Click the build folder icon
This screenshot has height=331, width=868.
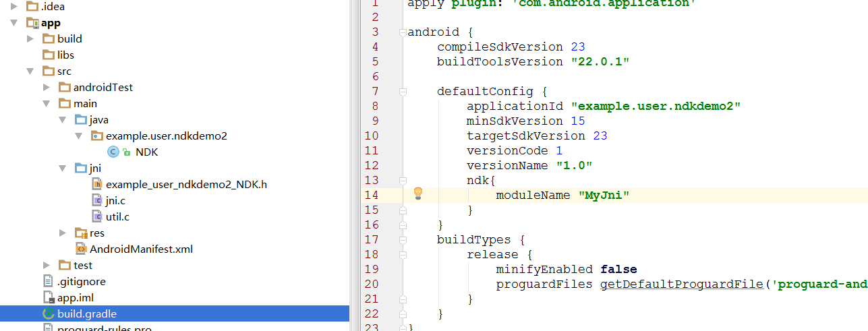49,39
